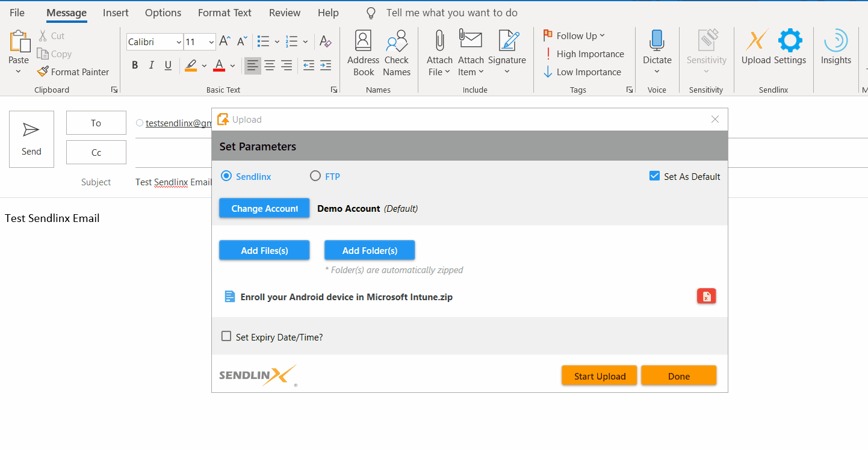The width and height of the screenshot is (868, 450).
Task: Decrease font size with the smaller A icon
Action: tap(242, 42)
